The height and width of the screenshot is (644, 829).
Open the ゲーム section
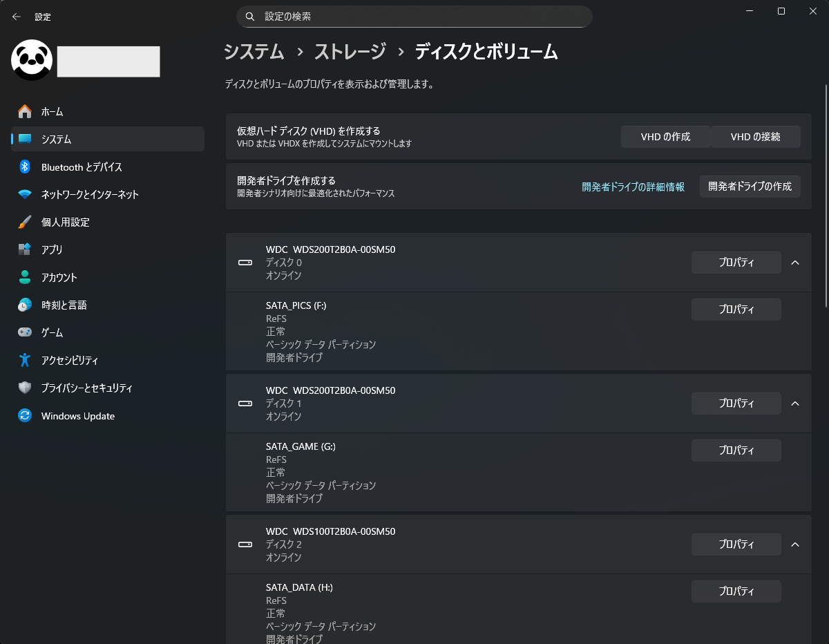point(52,333)
